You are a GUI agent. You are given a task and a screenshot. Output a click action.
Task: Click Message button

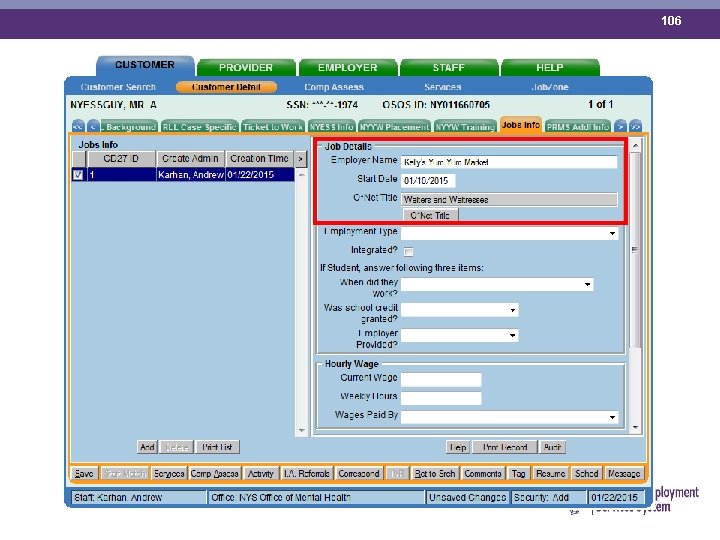[624, 473]
